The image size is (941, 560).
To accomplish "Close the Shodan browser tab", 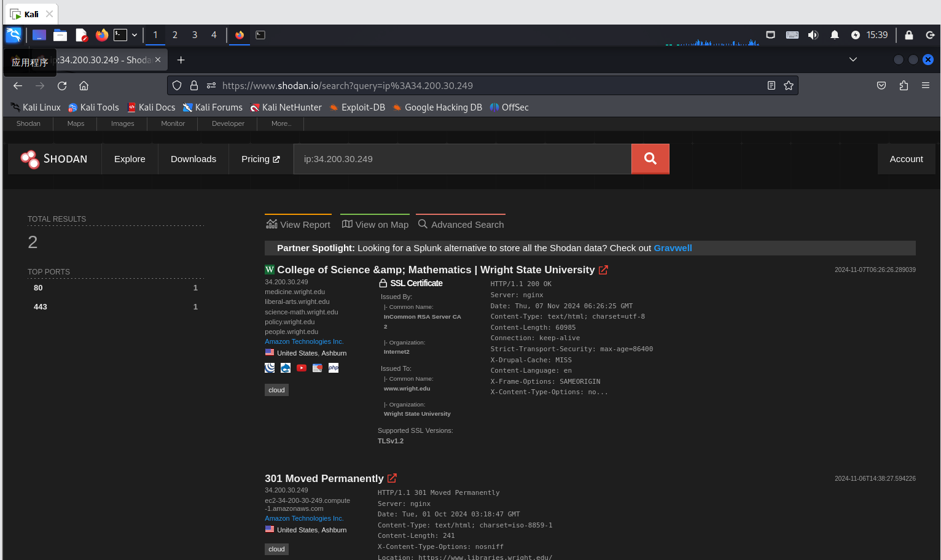I will (158, 60).
